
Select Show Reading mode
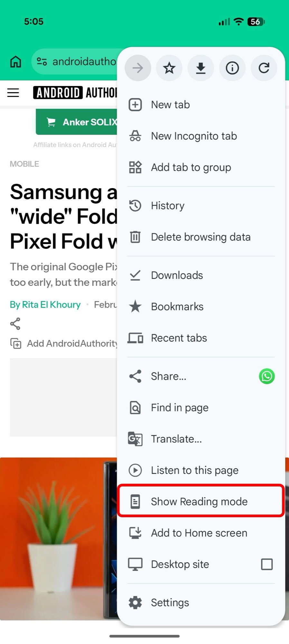[x=199, y=501]
